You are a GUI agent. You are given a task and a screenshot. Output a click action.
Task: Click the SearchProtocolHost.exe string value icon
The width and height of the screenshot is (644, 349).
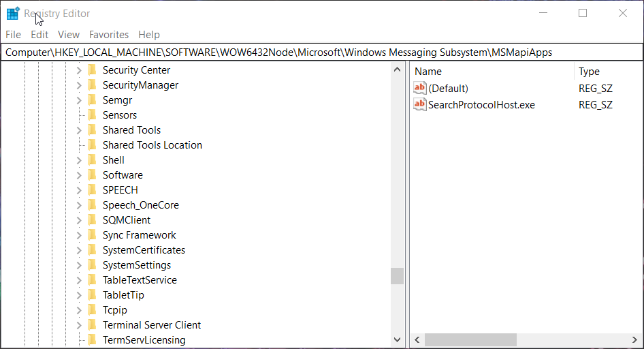(420, 105)
